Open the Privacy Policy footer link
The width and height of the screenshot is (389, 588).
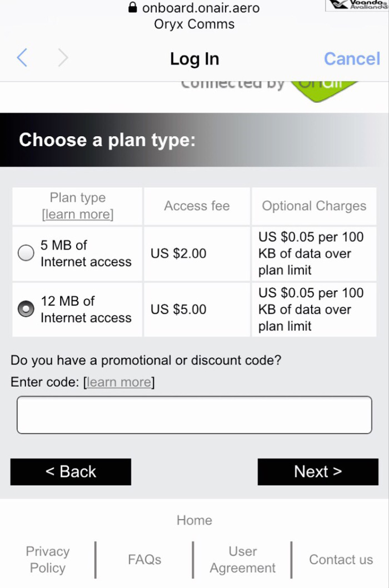pyautogui.click(x=48, y=560)
